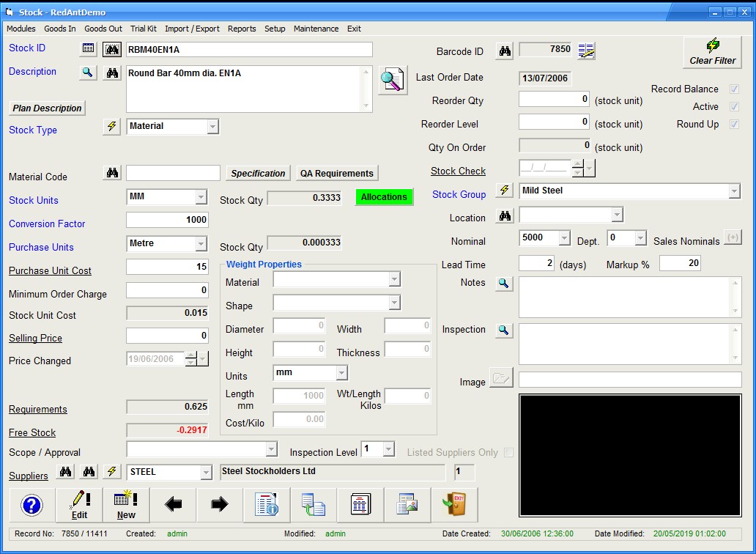Image resolution: width=756 pixels, height=554 pixels.
Task: Toggle the Round Up checkbox
Action: [734, 124]
